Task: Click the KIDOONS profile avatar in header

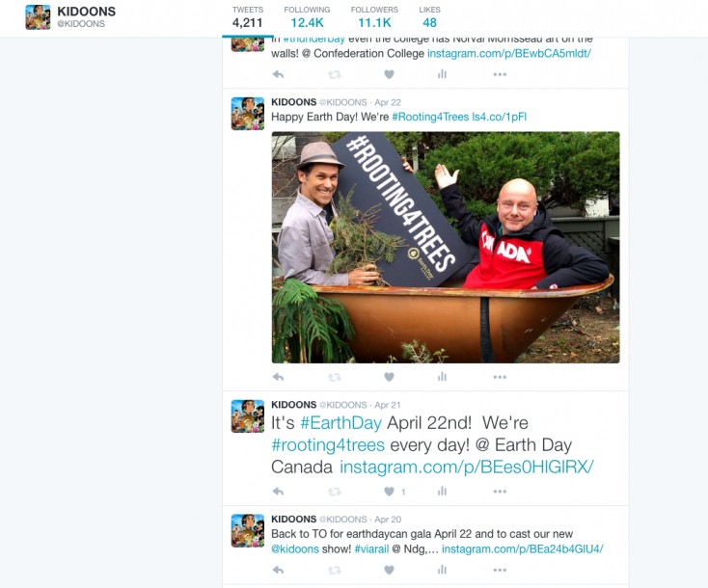Action: [x=38, y=17]
